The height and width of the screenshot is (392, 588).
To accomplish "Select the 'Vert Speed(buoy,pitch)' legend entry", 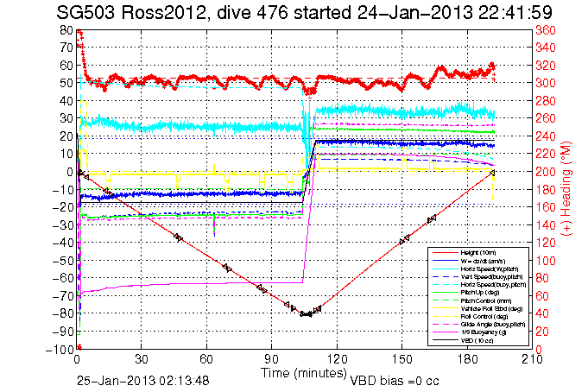I will point(491,277).
